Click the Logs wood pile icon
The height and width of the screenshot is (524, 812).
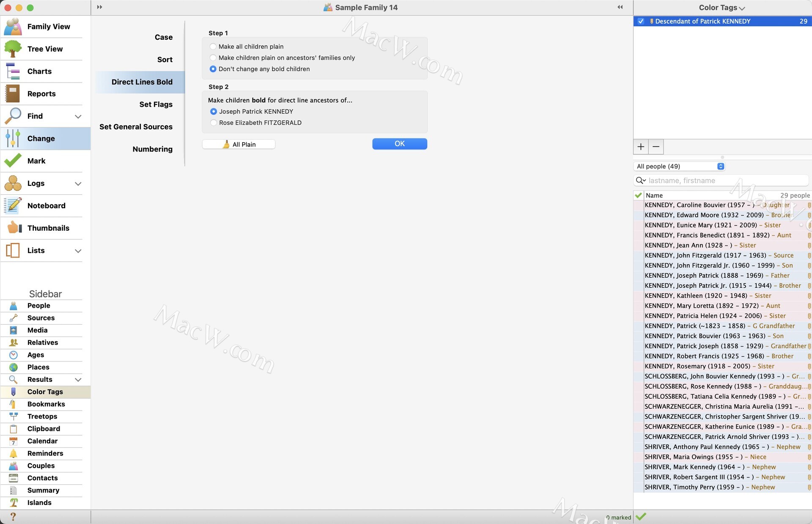coord(13,183)
